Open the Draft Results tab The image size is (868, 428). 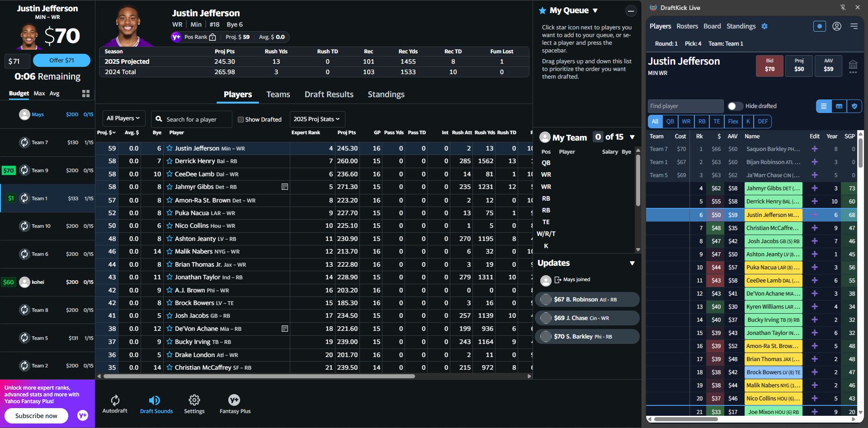click(x=329, y=94)
